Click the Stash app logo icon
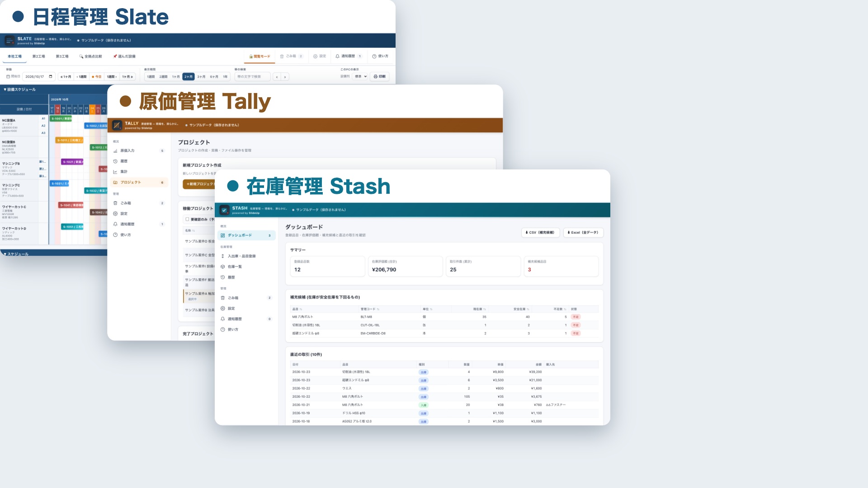868x488 pixels. [224, 210]
